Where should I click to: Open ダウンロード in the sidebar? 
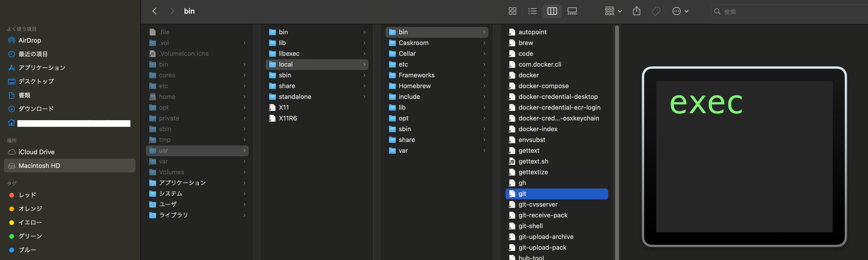point(36,109)
